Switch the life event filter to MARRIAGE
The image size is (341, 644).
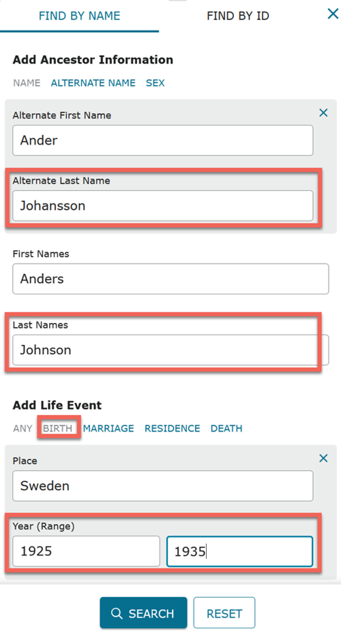(109, 428)
